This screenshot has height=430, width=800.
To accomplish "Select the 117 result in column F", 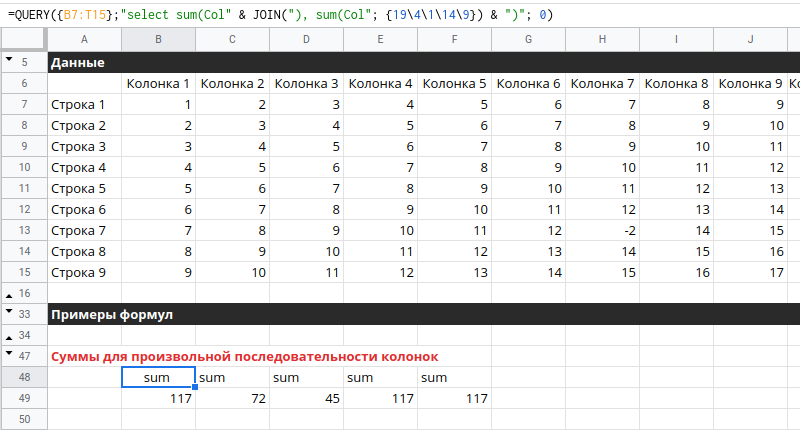I will point(454,398).
